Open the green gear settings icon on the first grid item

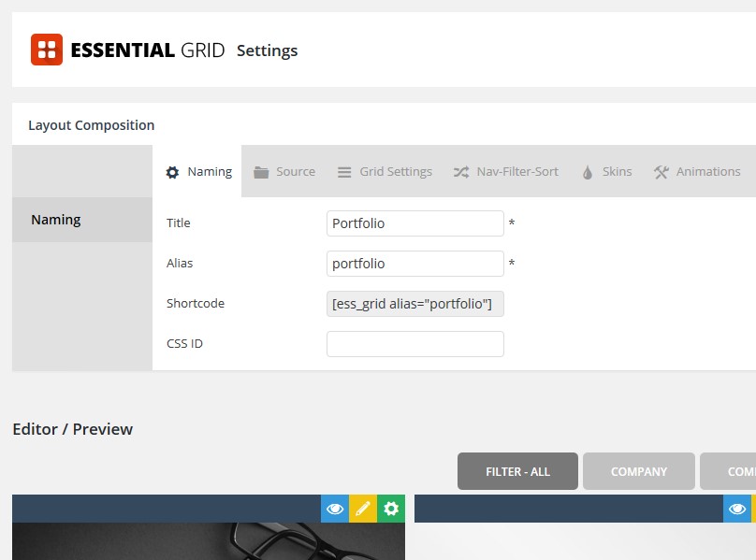pos(391,509)
